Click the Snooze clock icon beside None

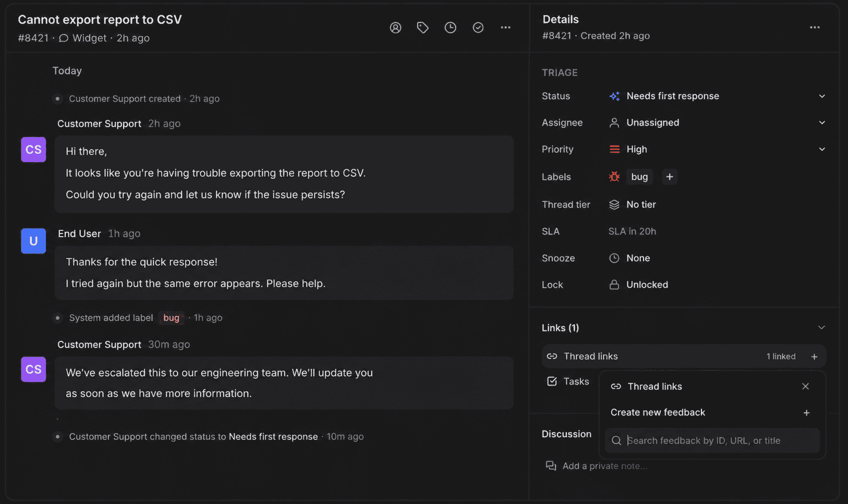[x=614, y=258]
